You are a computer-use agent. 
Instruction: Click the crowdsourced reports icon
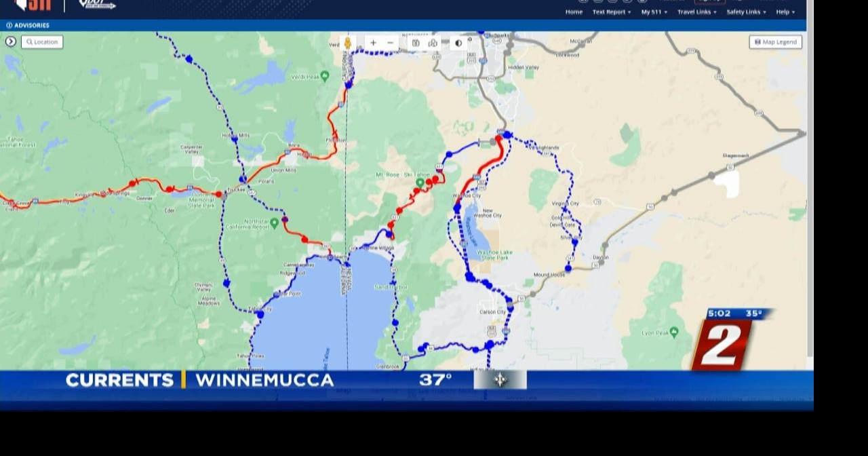tap(433, 43)
